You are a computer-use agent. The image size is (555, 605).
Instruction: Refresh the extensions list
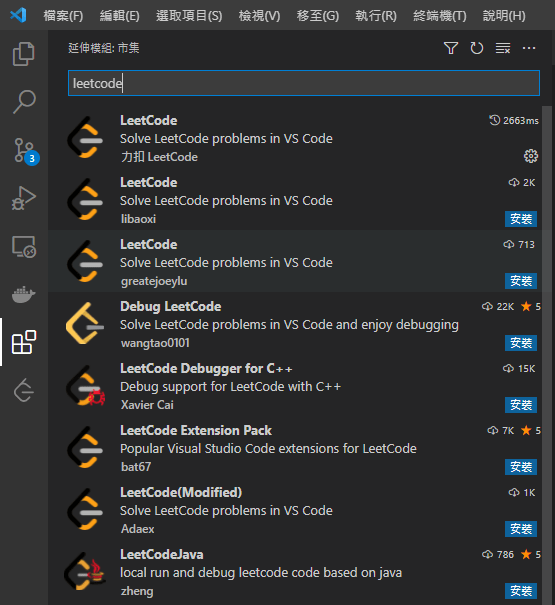pyautogui.click(x=477, y=48)
